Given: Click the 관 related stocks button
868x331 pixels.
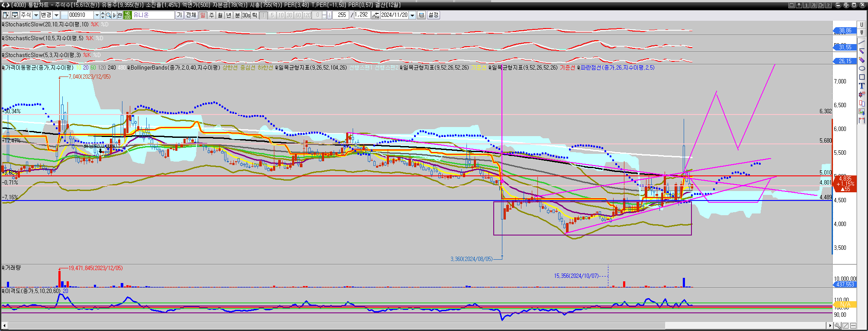Looking at the screenshot, I should click(x=120, y=15).
